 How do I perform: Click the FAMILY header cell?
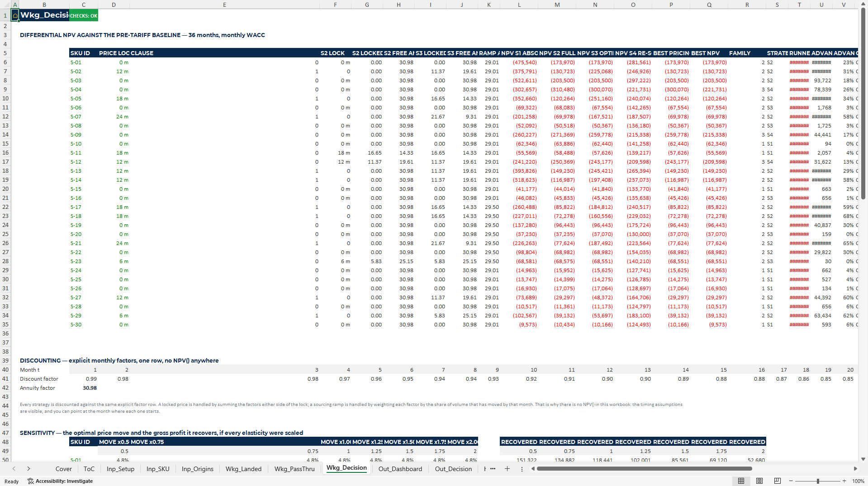coord(747,53)
